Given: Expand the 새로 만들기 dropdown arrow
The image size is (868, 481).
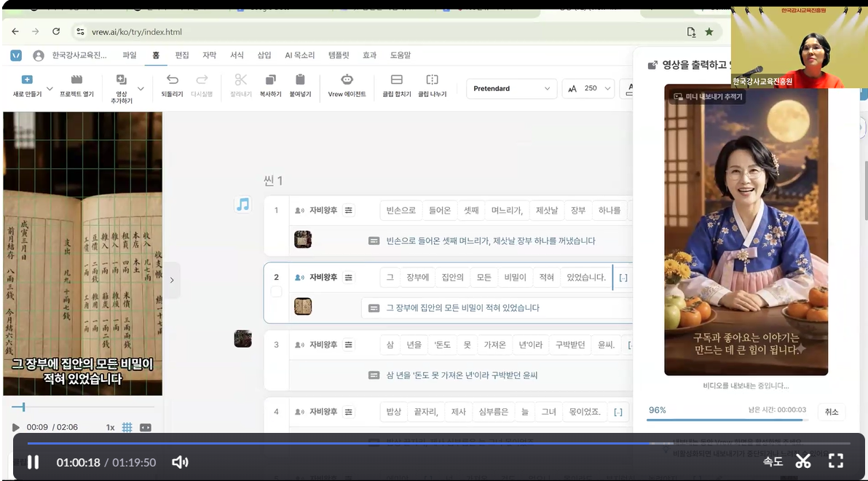Looking at the screenshot, I should tap(50, 89).
